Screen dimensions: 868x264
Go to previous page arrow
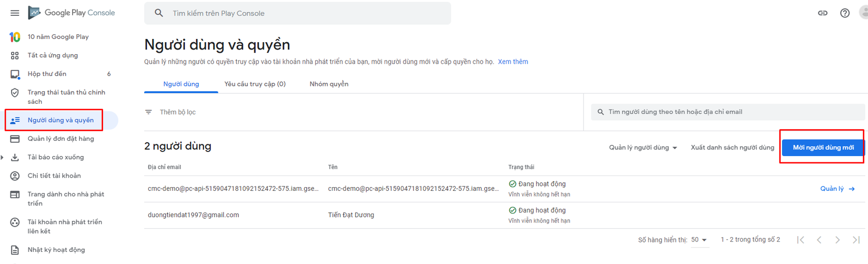(x=819, y=240)
